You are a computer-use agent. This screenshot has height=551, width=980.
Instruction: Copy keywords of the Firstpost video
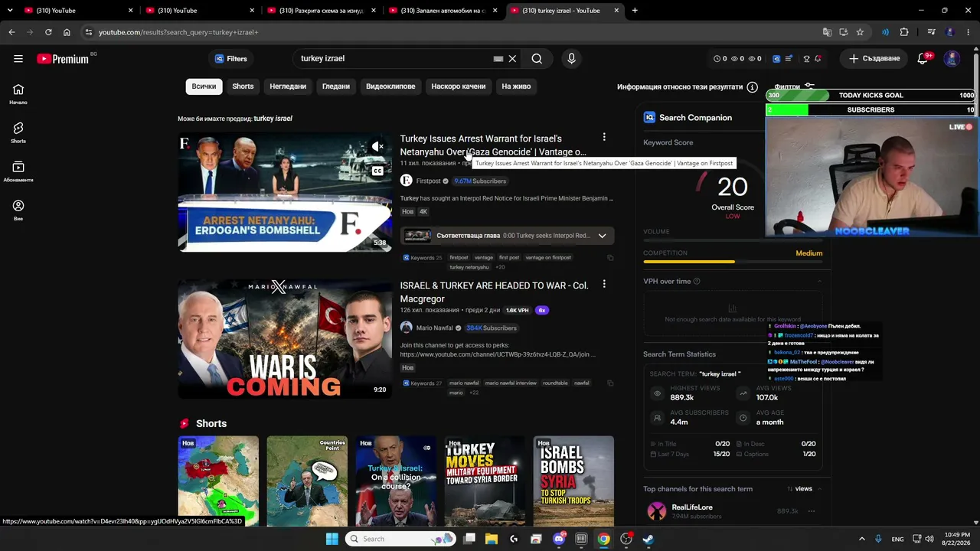610,258
